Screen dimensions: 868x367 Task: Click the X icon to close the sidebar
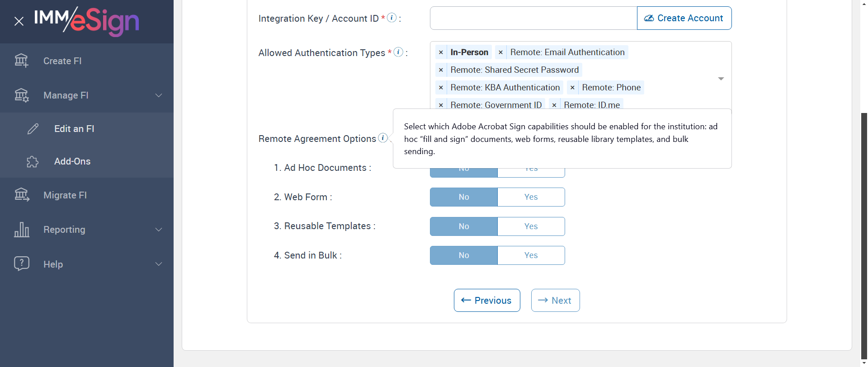(x=19, y=21)
